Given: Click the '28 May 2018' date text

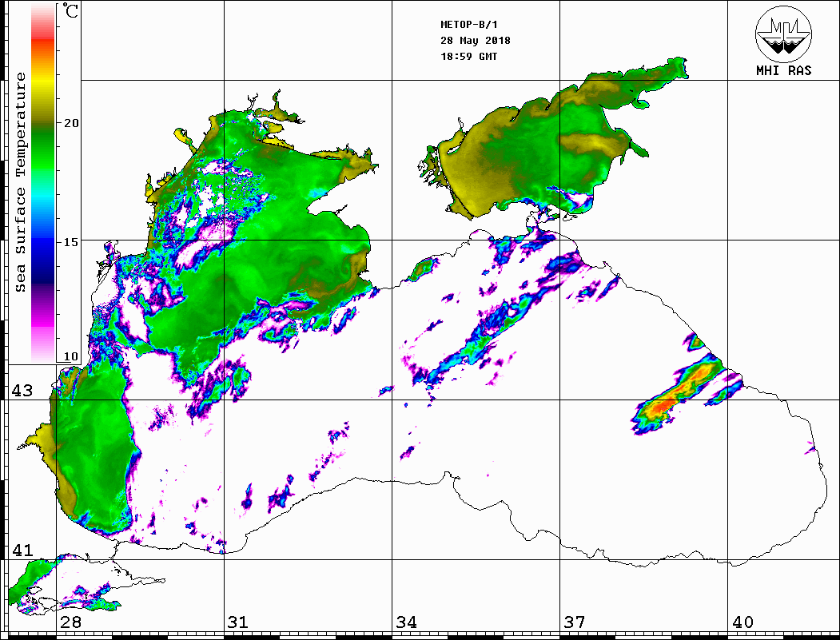Looking at the screenshot, I should point(476,41).
